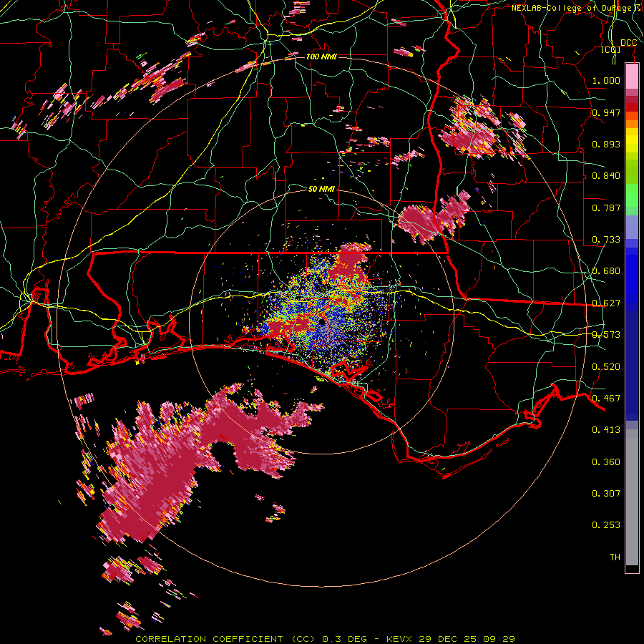Click the "0.573" color scale value
644x644 pixels.
(606, 335)
